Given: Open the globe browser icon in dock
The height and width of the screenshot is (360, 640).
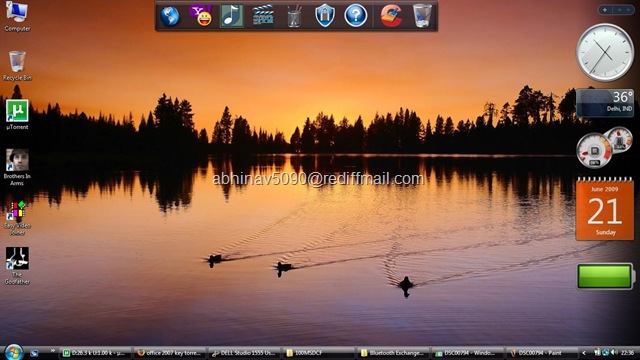Looking at the screenshot, I should coord(170,16).
